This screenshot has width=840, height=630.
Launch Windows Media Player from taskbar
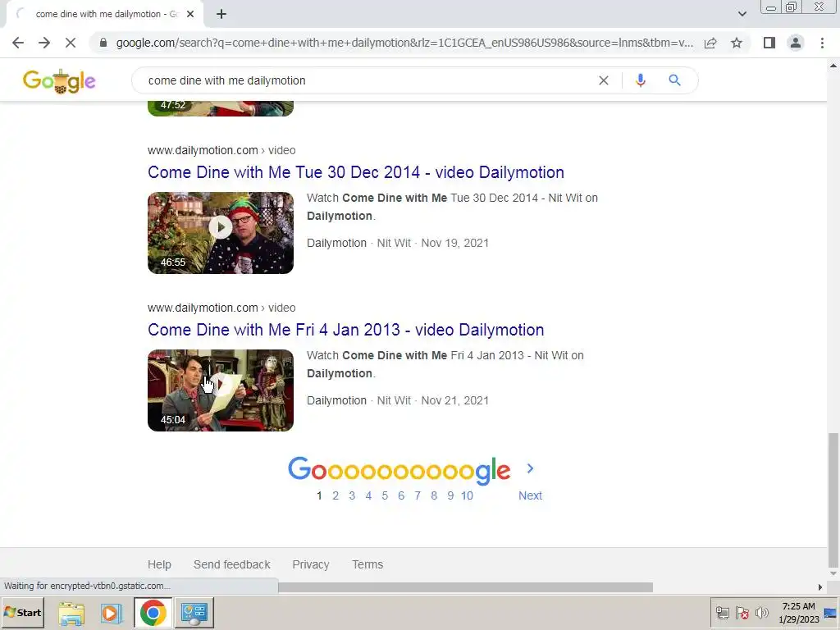click(x=112, y=613)
